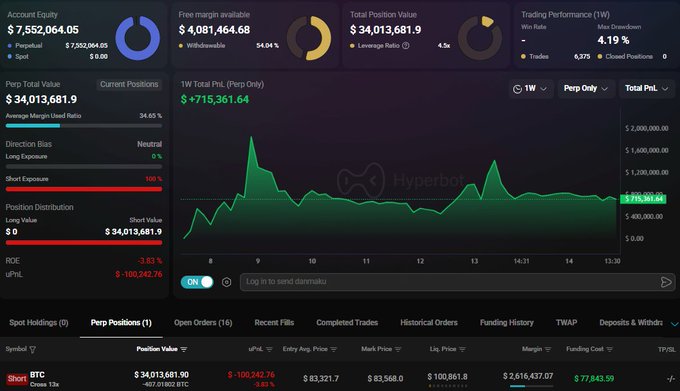Open the Total PnL dropdown
Screen dimensions: 680x391
coord(646,88)
